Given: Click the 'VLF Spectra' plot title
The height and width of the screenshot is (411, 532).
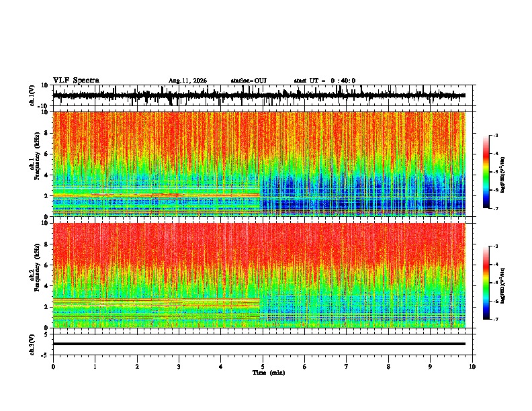Looking at the screenshot, I should 76,81.
